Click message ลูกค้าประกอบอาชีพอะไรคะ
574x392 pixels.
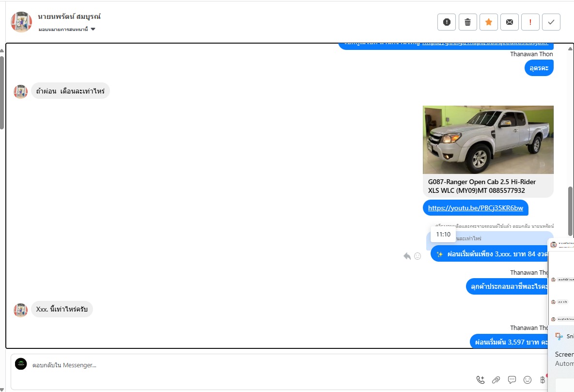[x=507, y=286]
